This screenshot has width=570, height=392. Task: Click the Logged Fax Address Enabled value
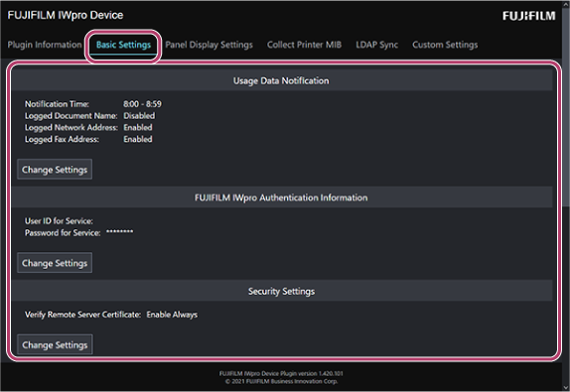click(138, 139)
